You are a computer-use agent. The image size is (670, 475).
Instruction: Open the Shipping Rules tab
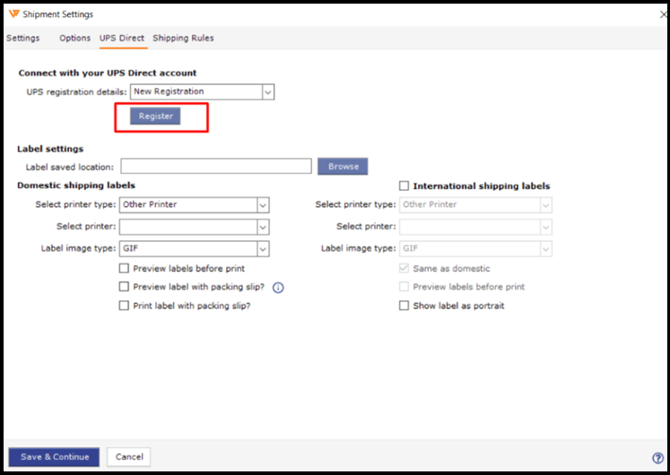[x=183, y=38]
